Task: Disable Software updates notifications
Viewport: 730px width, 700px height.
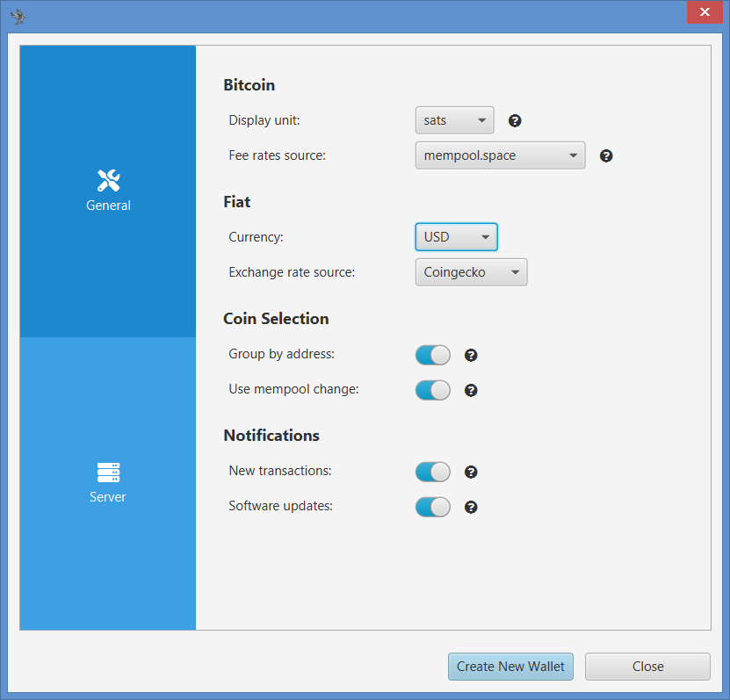Action: [x=432, y=507]
